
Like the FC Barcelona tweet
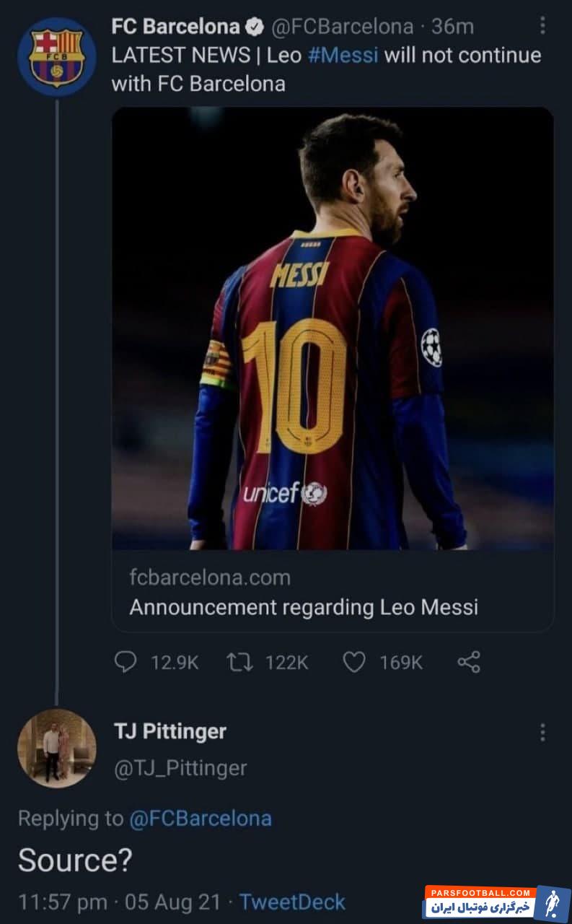click(353, 661)
